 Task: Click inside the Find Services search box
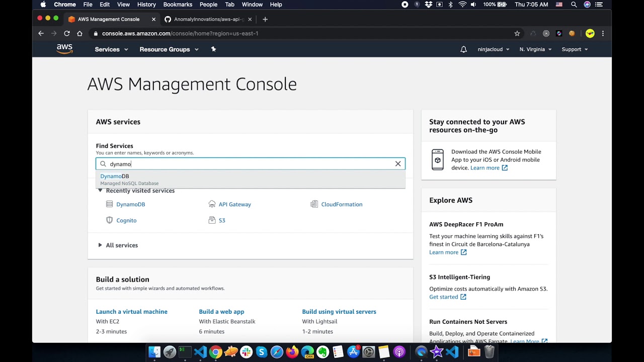[252, 164]
